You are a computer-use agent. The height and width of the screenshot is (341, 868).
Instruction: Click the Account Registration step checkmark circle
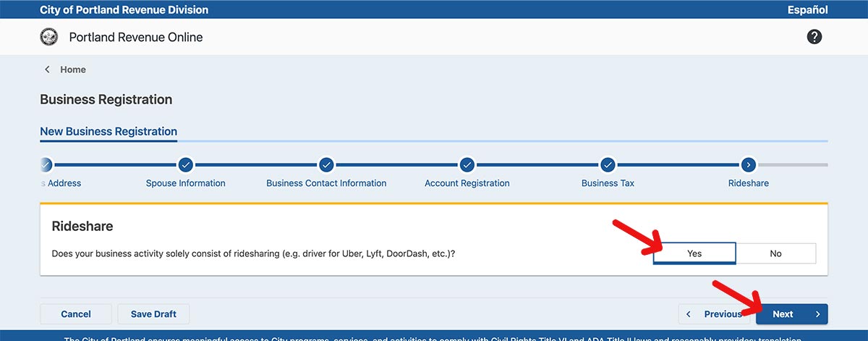pos(467,164)
